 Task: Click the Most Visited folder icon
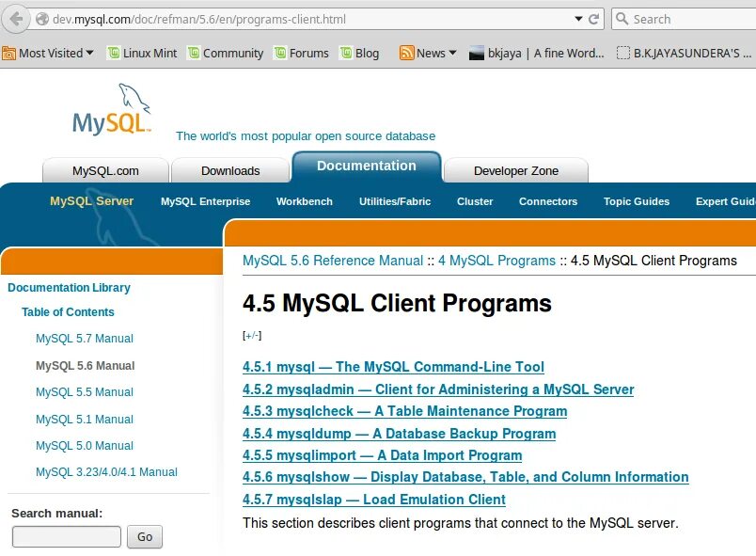click(x=8, y=53)
